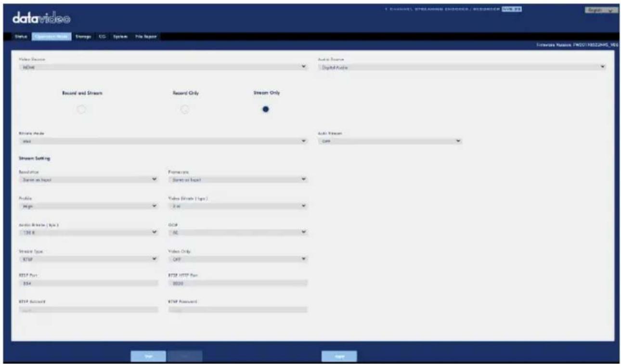Expand the Audio Source dropdown
The image size is (621, 364).
click(462, 67)
